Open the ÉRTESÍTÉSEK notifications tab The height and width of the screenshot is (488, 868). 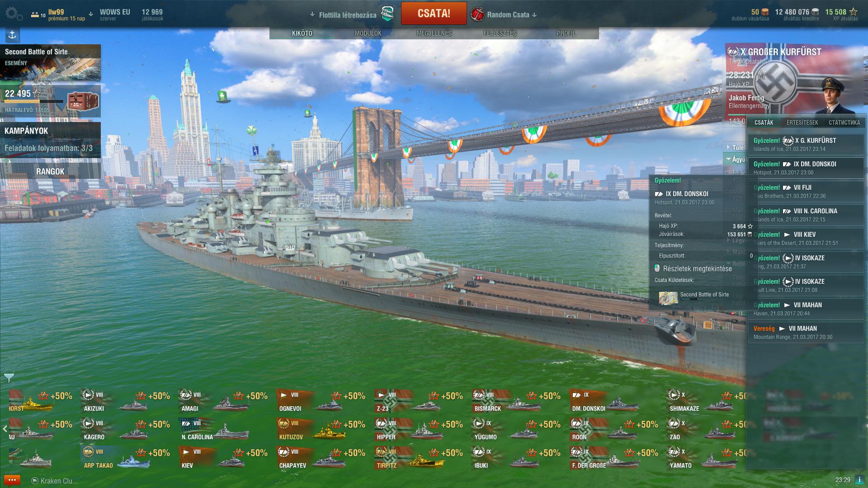click(802, 122)
